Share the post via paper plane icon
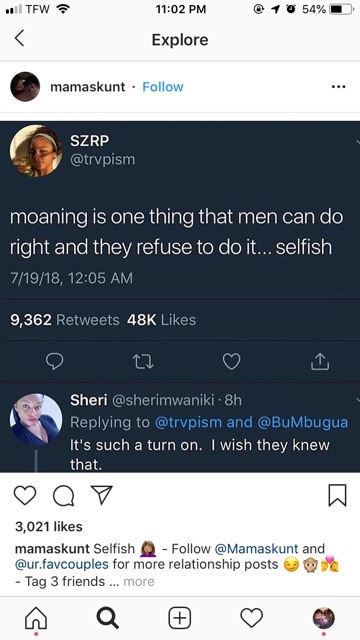Image resolution: width=360 pixels, height=640 pixels. click(101, 495)
